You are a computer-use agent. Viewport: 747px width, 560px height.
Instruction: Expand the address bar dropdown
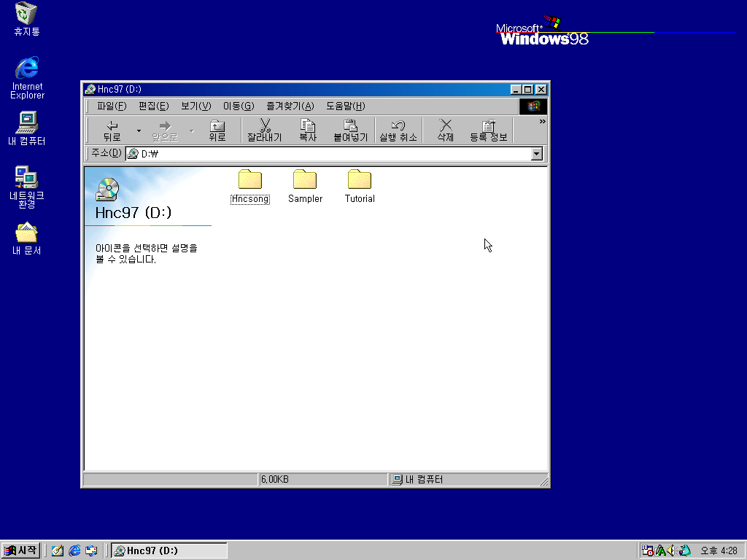tap(537, 154)
